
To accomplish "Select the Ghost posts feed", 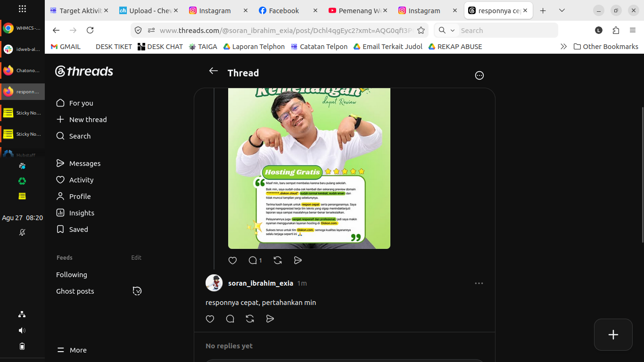I will (x=75, y=291).
